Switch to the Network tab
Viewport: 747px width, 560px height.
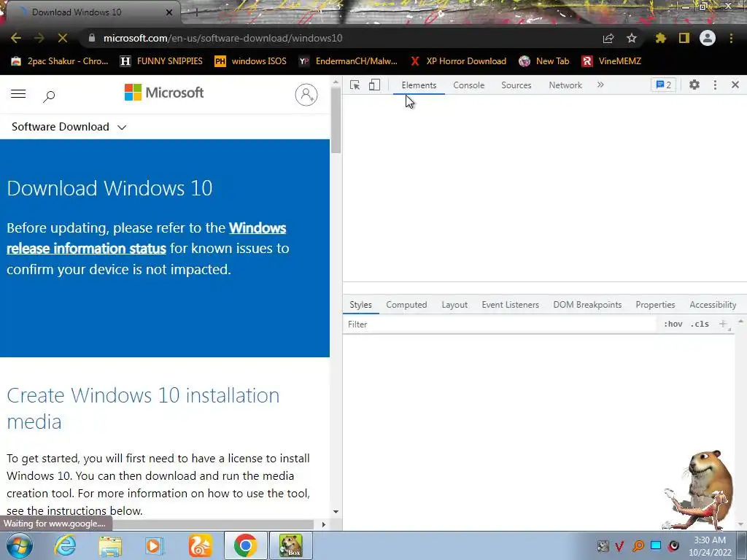click(565, 85)
